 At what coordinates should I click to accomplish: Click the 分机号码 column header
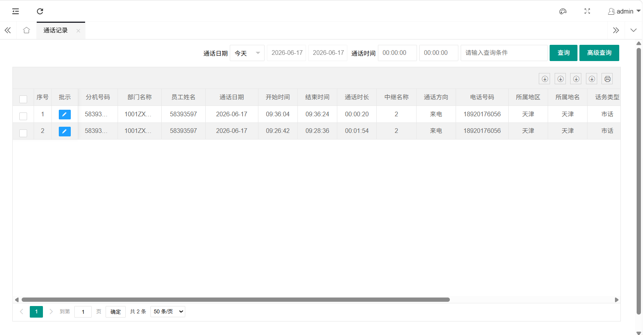click(98, 97)
